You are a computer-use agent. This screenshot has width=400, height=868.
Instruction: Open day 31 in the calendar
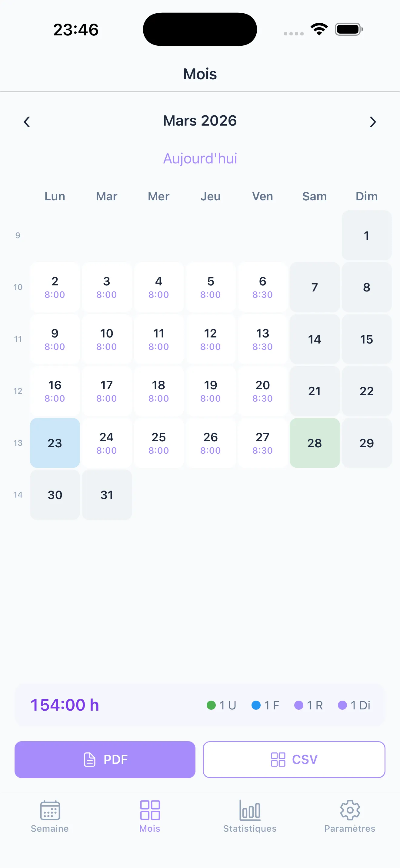(107, 495)
